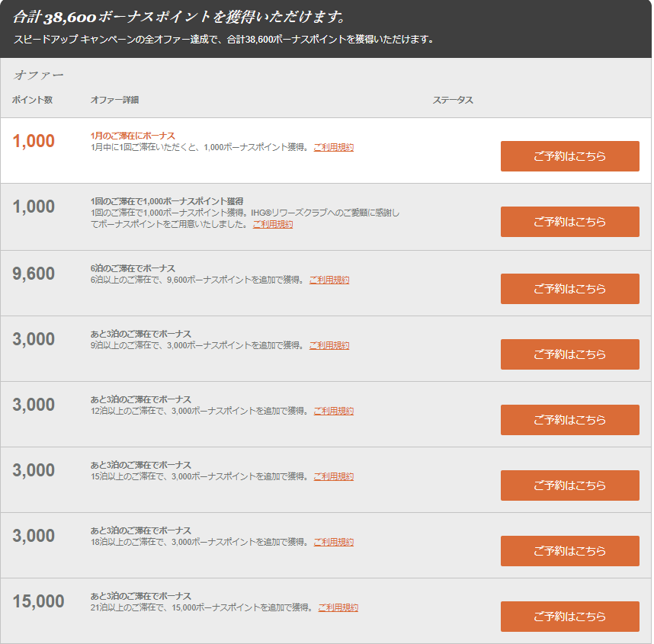Click the ポイント数 column header
This screenshot has width=654, height=644.
pyautogui.click(x=32, y=100)
